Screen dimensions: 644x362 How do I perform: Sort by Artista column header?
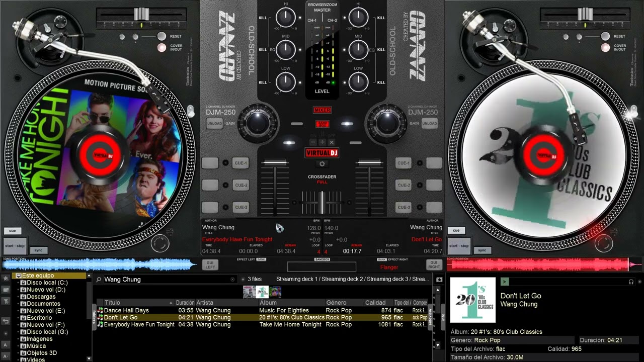click(226, 303)
